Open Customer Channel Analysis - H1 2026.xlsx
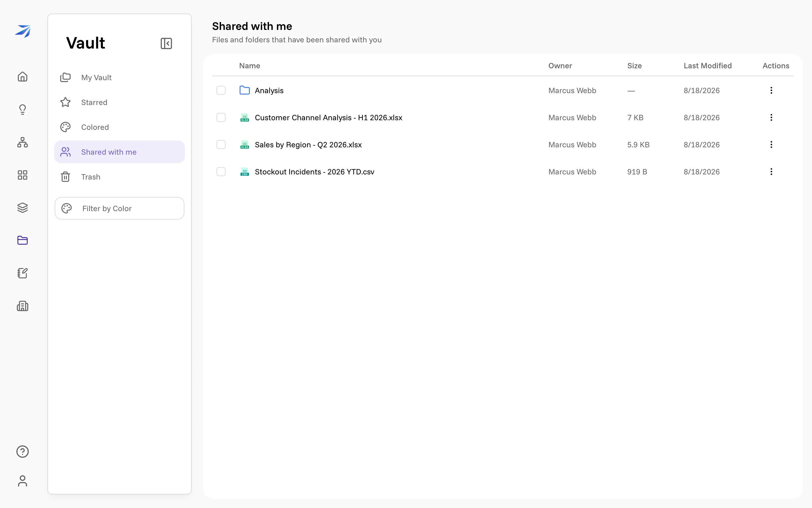 [x=328, y=118]
